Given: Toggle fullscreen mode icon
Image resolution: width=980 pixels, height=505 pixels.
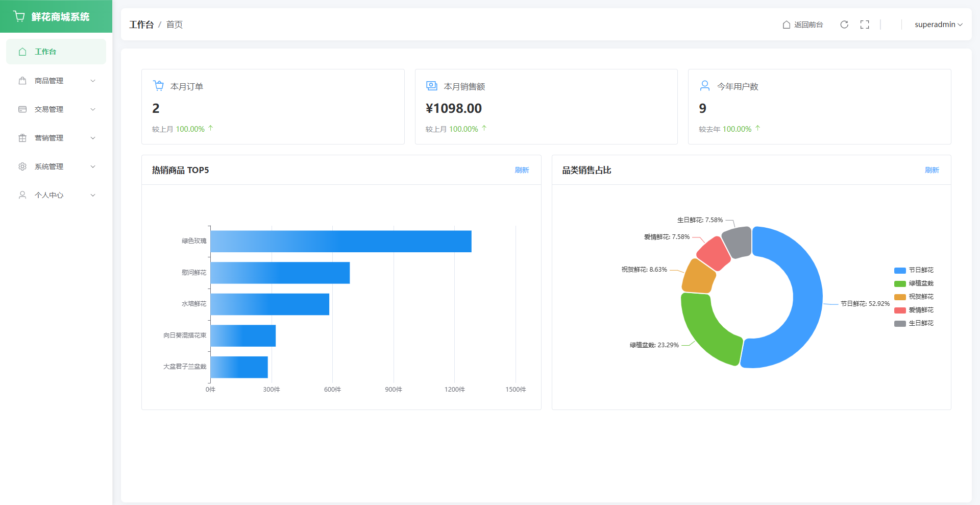Looking at the screenshot, I should coord(865,25).
